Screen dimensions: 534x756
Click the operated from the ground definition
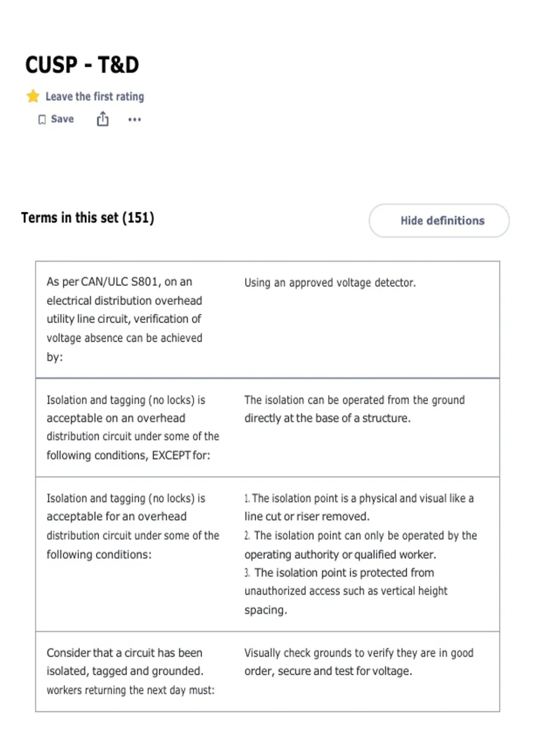[355, 409]
